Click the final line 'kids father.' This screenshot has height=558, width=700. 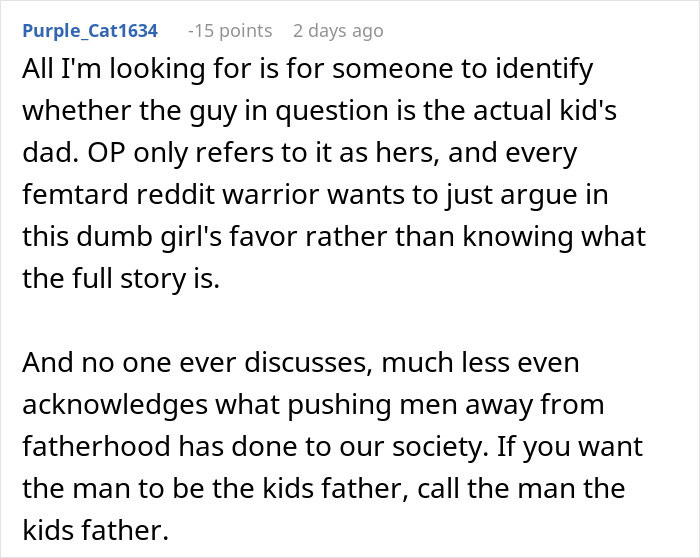(x=96, y=530)
